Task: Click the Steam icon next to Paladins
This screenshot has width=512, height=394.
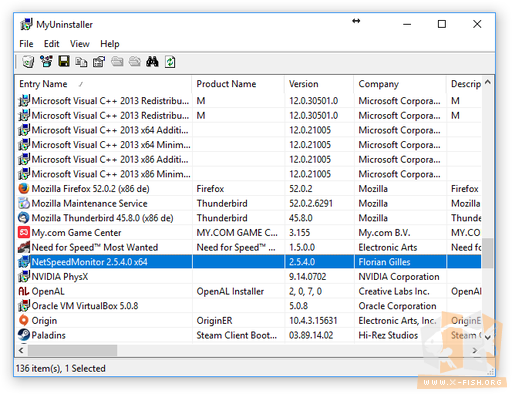Action: click(24, 335)
